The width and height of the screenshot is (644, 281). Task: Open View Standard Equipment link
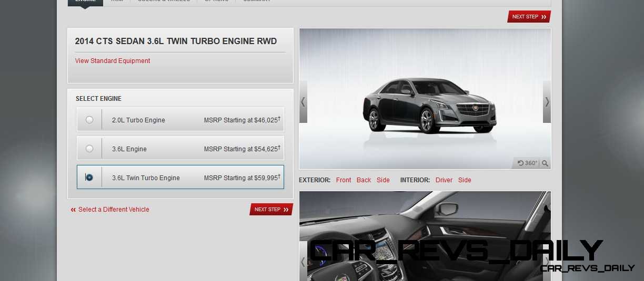(x=113, y=61)
